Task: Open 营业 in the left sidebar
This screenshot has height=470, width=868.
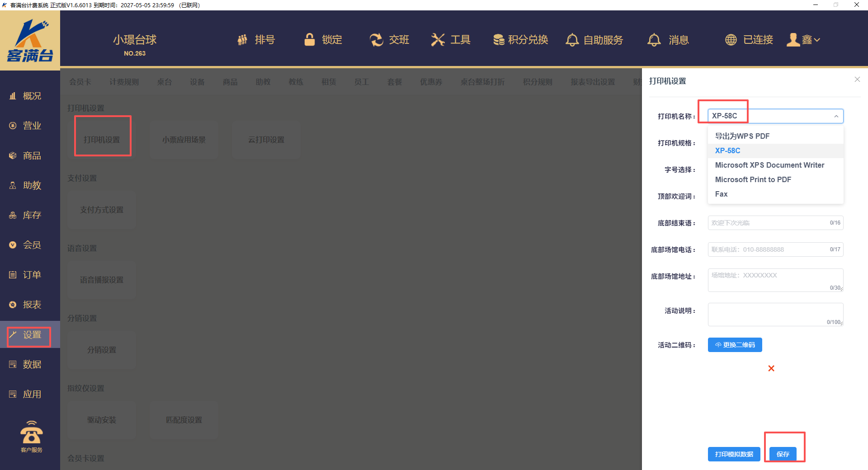Action: click(31, 126)
